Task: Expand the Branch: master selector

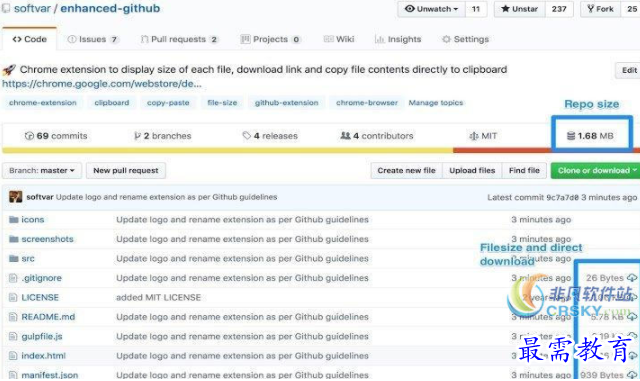Action: [42, 170]
